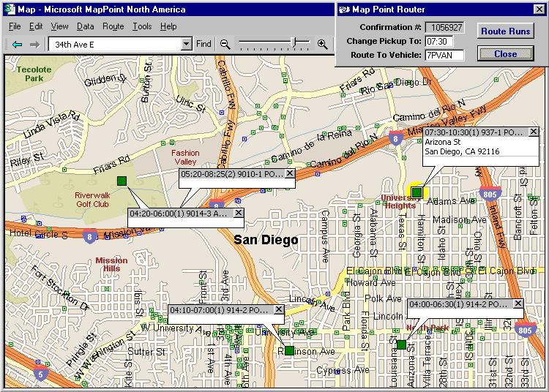Click the zoom in magnifier icon
The height and width of the screenshot is (392, 549).
(x=323, y=45)
